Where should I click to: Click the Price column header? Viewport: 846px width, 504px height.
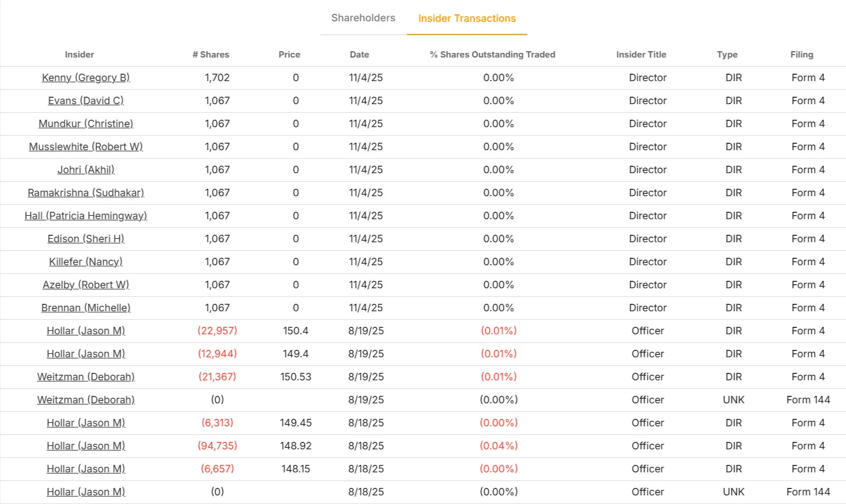(x=289, y=55)
